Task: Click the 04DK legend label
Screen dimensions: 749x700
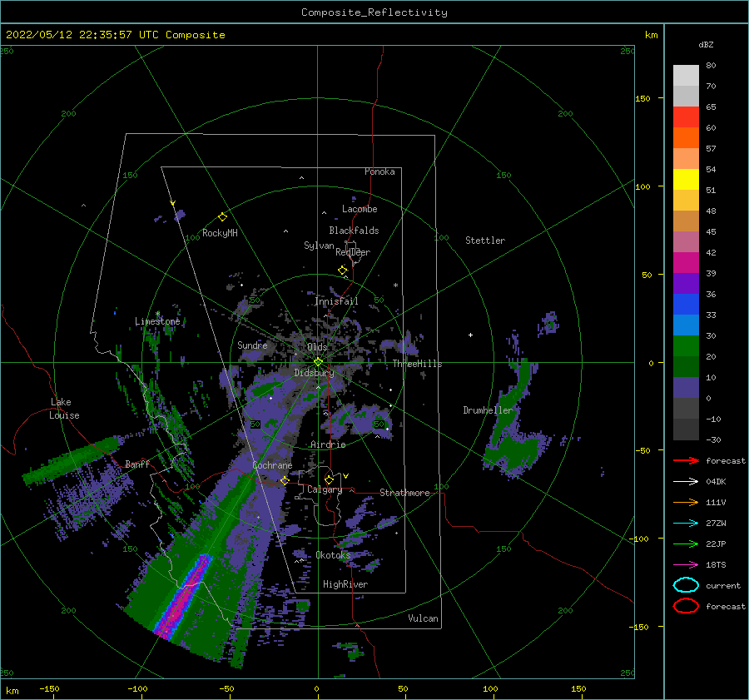Action: [x=716, y=481]
